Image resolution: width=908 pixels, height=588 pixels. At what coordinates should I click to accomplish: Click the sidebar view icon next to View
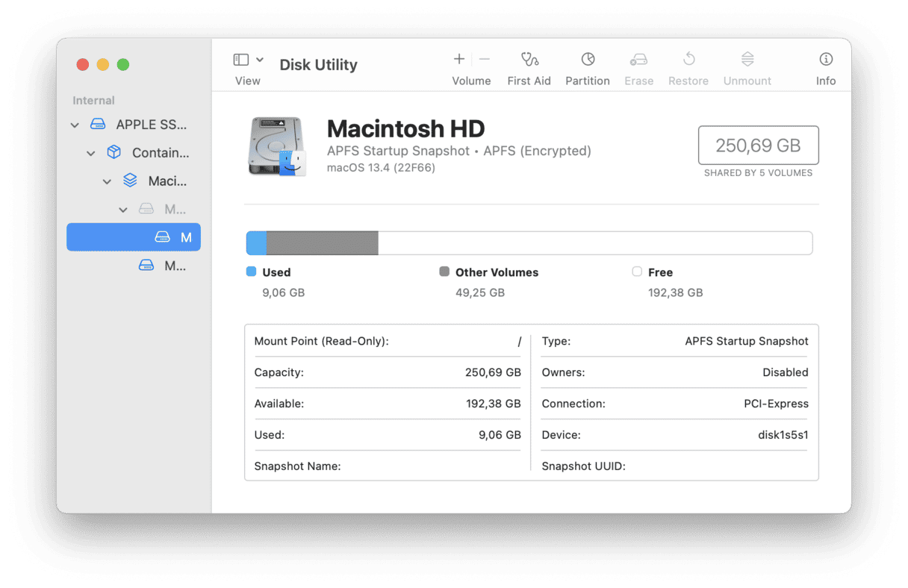coord(240,58)
